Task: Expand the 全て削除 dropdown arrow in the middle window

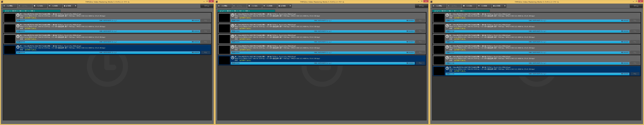Action: (x=290, y=6)
